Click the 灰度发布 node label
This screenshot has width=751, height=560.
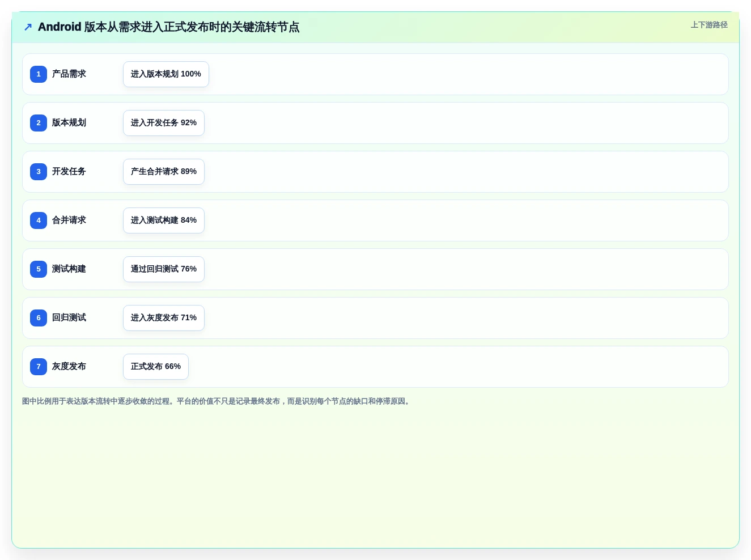click(x=69, y=367)
